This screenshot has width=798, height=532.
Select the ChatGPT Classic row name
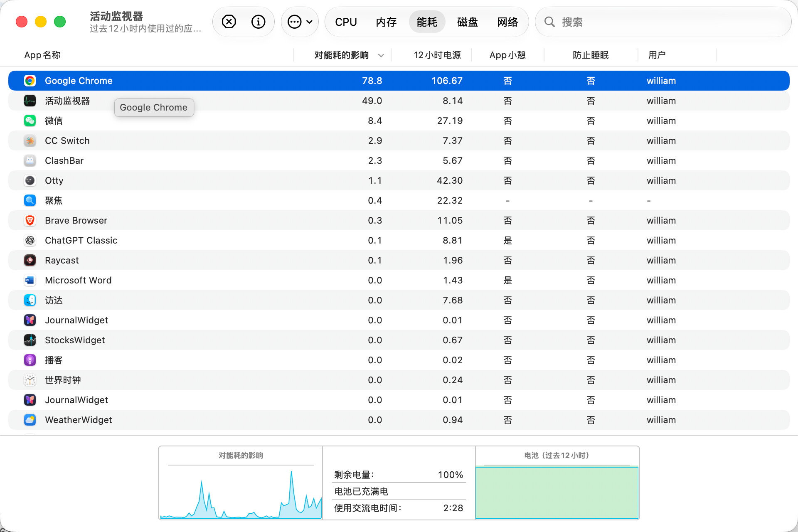coord(81,240)
